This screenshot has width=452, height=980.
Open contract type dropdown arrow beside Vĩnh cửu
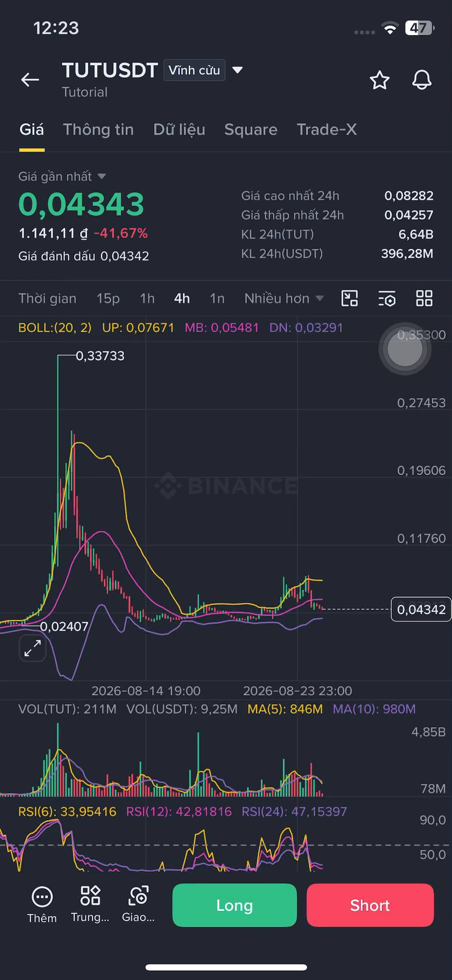point(238,70)
